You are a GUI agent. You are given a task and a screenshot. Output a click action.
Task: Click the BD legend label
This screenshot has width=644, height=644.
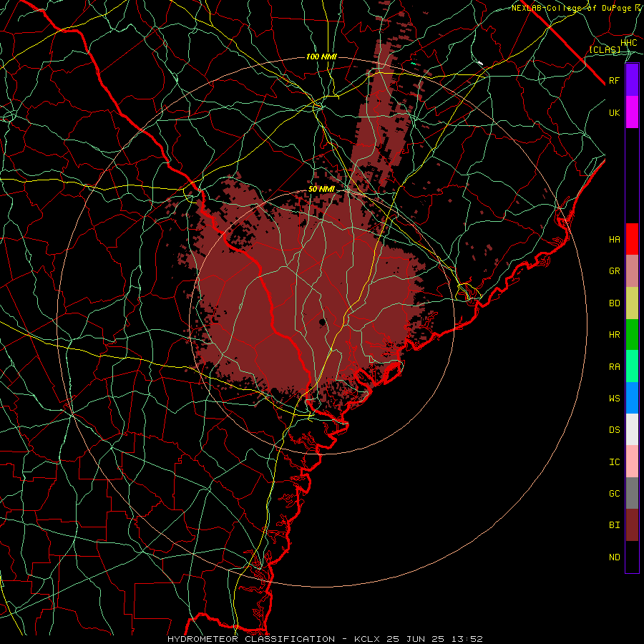(614, 303)
